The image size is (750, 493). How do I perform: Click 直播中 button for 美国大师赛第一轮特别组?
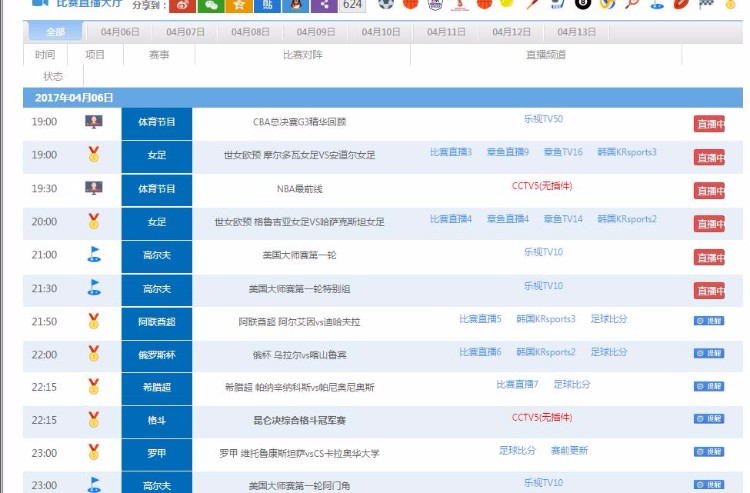point(709,290)
